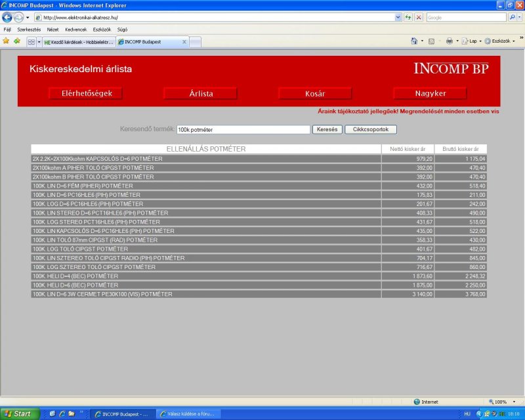The width and height of the screenshot is (525, 420).
Task: Open the Print dropdown arrow
Action: [457, 41]
